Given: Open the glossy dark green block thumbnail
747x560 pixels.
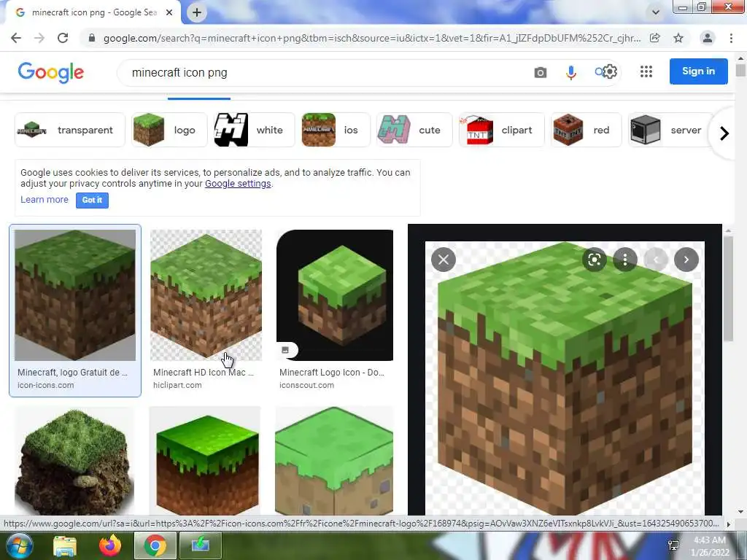Looking at the screenshot, I should tap(205, 461).
